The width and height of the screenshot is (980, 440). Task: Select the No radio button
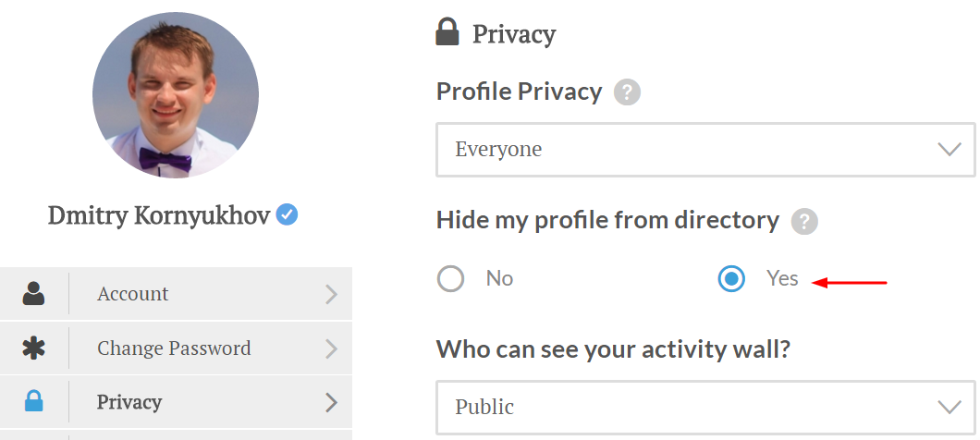[450, 278]
